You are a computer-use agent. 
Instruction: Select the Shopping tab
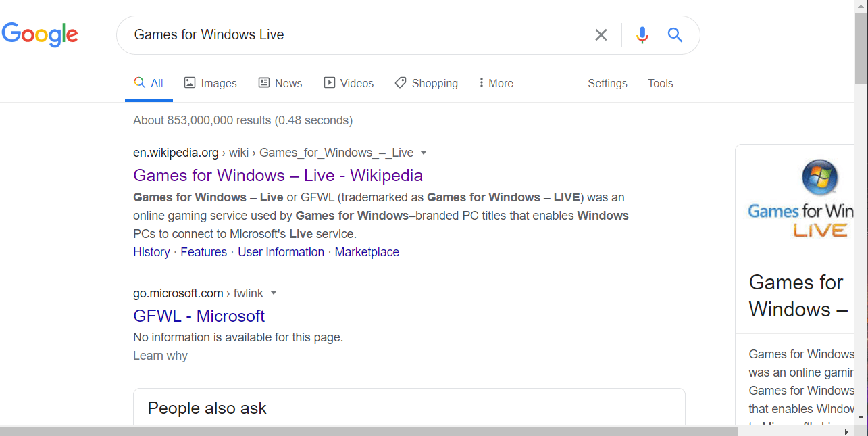(426, 83)
